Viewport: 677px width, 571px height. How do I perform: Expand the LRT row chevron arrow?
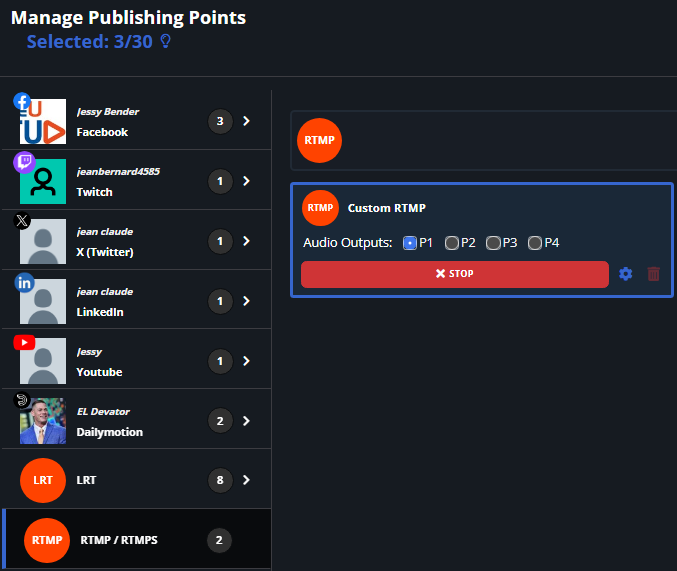click(246, 480)
